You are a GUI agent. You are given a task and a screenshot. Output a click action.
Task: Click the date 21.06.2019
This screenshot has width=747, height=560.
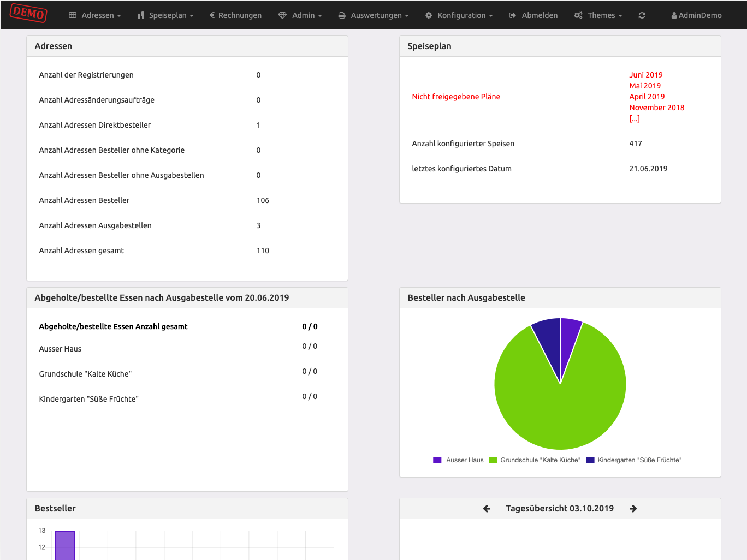648,169
